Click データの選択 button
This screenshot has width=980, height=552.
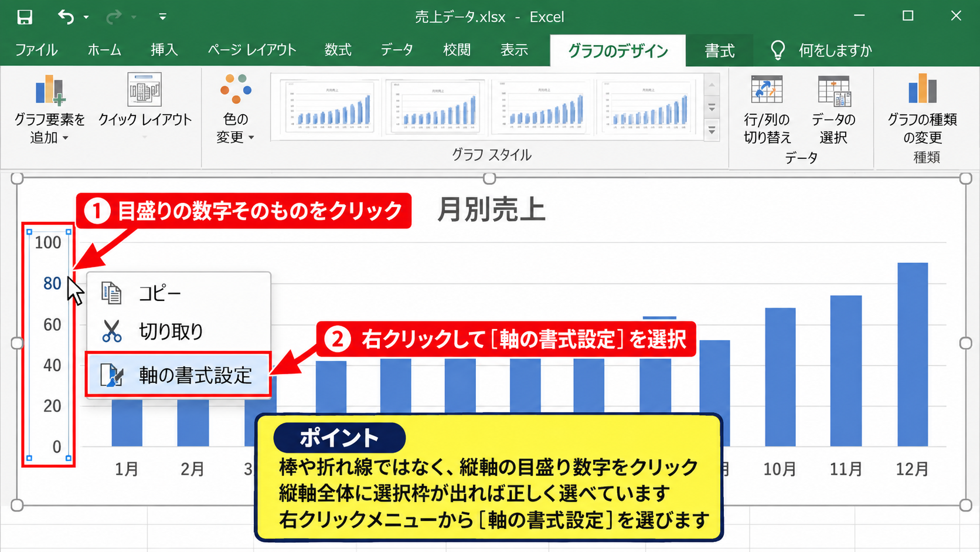[833, 110]
